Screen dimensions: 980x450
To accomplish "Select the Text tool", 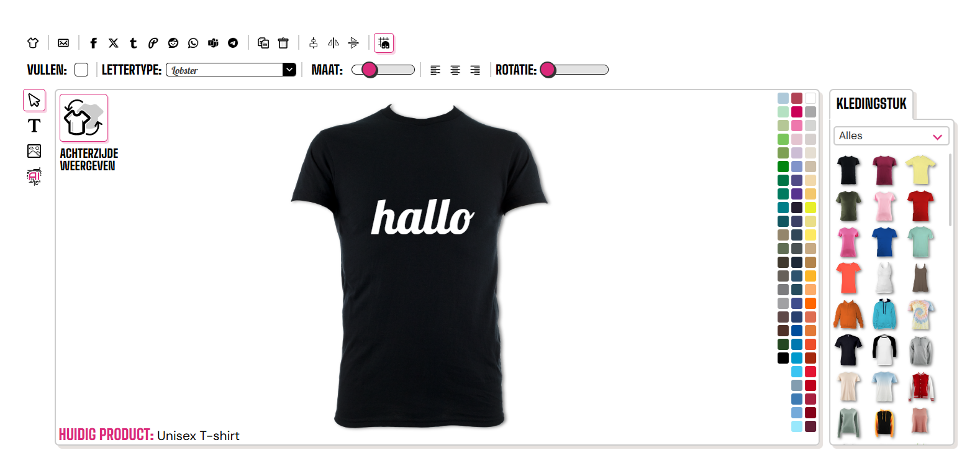I will click(x=34, y=126).
